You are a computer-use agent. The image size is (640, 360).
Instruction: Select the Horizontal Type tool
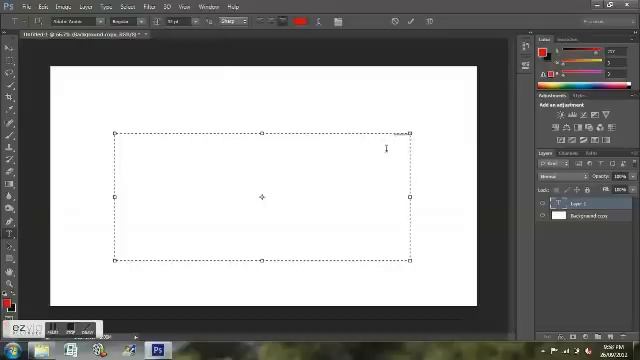pyautogui.click(x=9, y=234)
